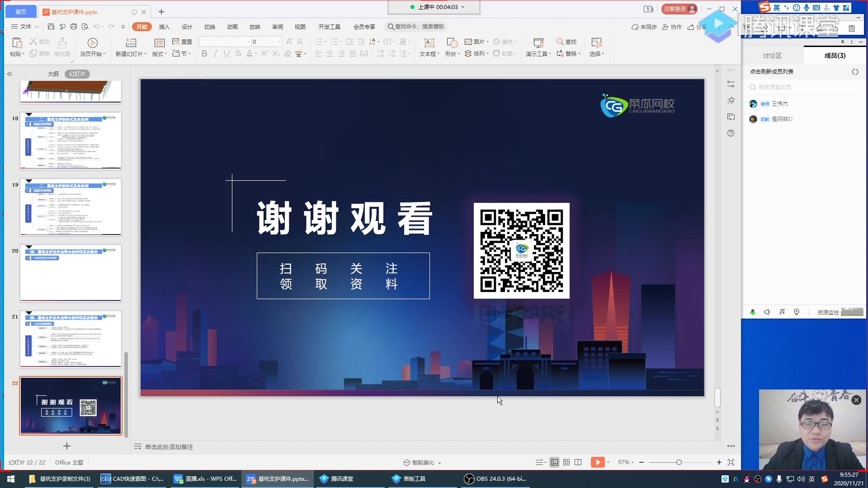Select slide 20 thumbnail
This screenshot has width=868, height=488.
[x=71, y=273]
